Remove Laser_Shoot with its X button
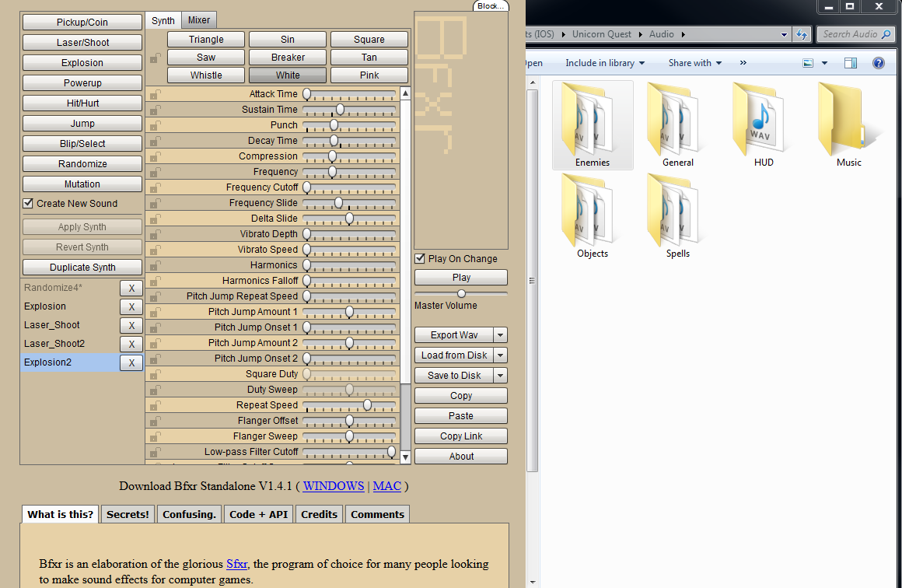Viewport: 902px width, 588px height. pos(131,326)
